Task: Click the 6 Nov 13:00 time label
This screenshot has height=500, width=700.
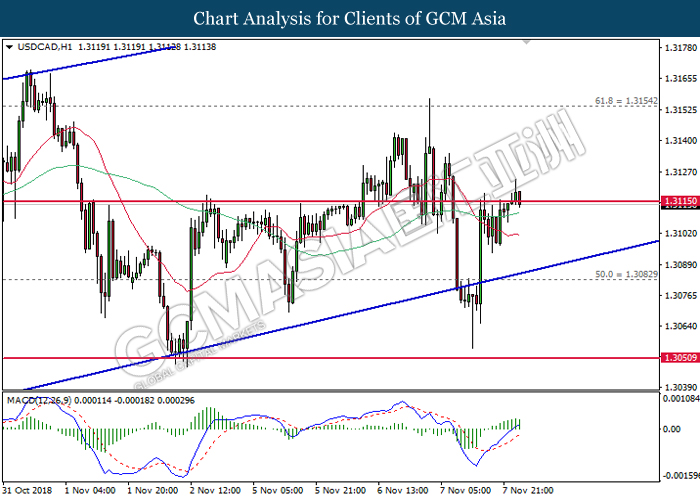Action: [403, 490]
